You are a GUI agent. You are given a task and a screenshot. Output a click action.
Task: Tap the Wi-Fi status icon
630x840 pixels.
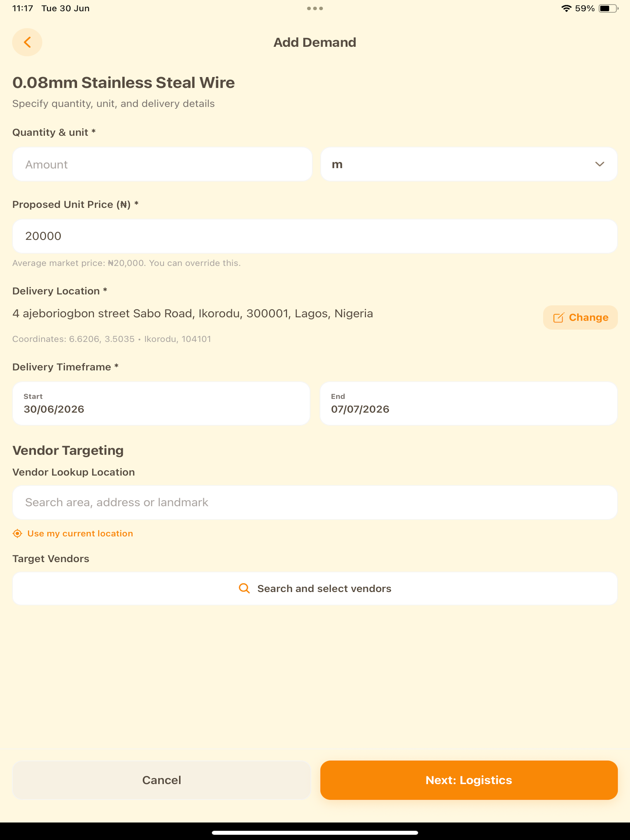pyautogui.click(x=566, y=8)
